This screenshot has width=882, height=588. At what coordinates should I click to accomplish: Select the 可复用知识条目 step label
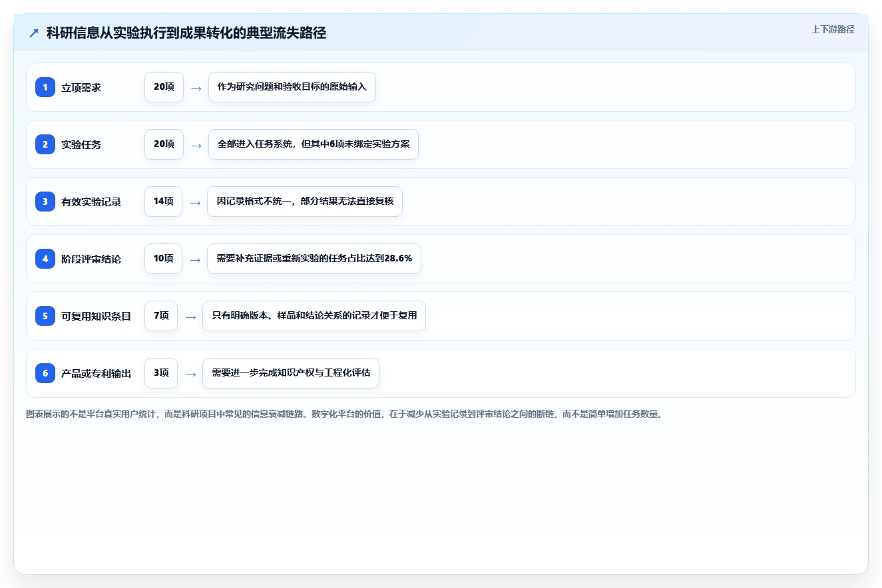(97, 316)
